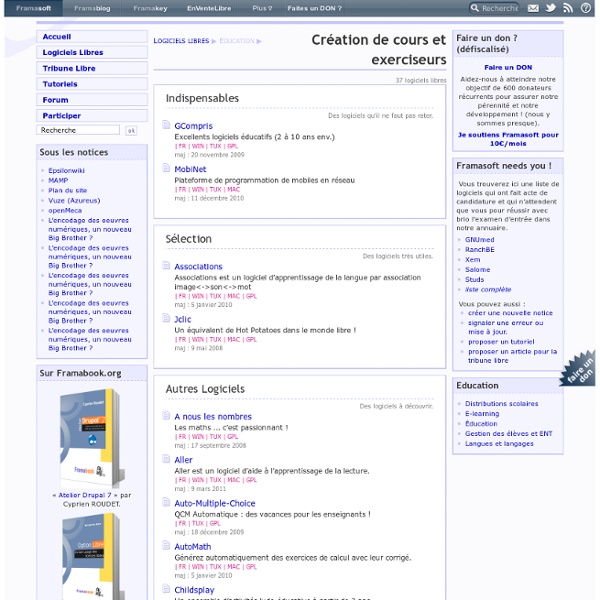Open the Jclic notice
The image size is (600, 600).
pos(183,319)
